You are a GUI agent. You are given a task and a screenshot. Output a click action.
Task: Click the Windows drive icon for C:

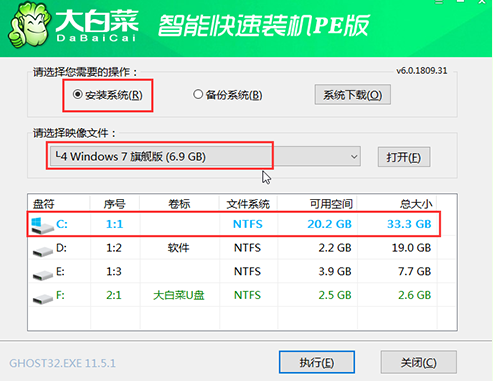42,225
